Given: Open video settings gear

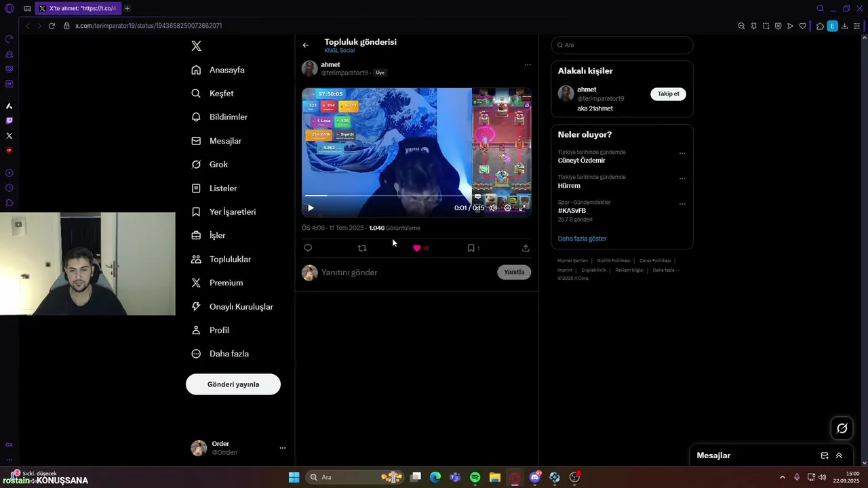Looking at the screenshot, I should coord(507,208).
